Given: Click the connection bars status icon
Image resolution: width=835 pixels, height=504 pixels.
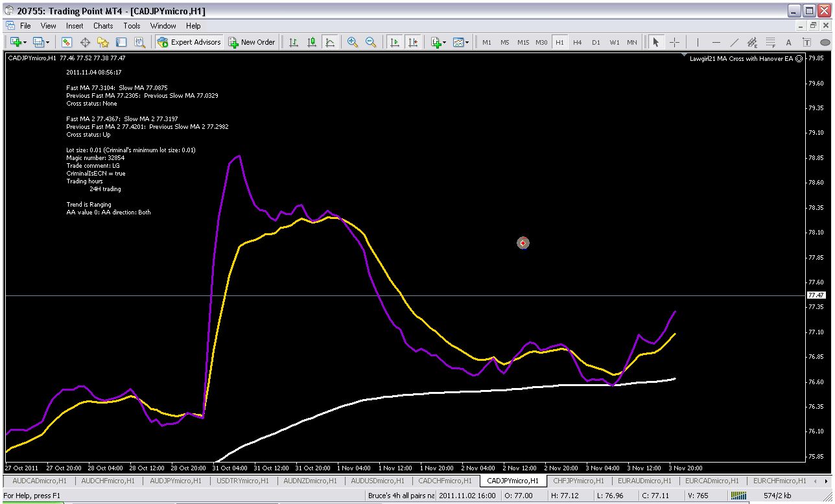Looking at the screenshot, I should 738,496.
